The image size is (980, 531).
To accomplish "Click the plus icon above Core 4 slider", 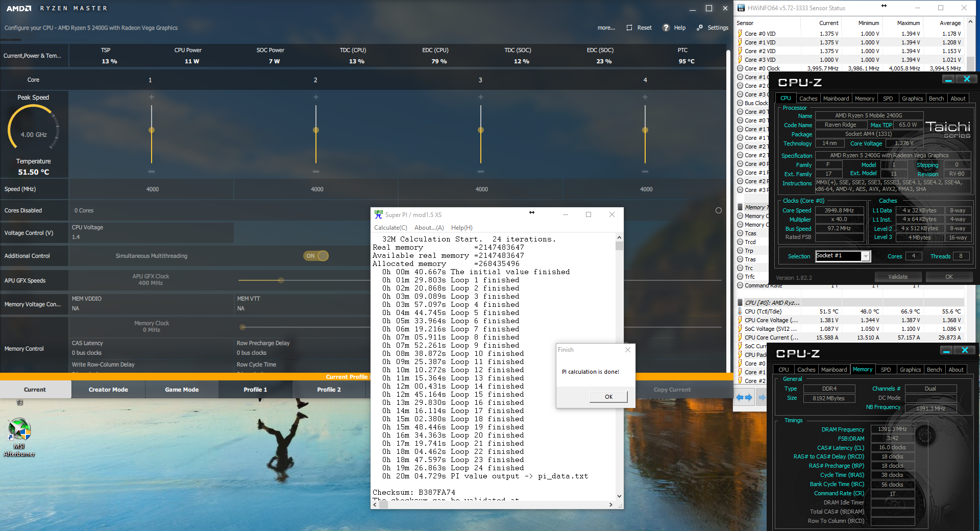I will click(645, 97).
